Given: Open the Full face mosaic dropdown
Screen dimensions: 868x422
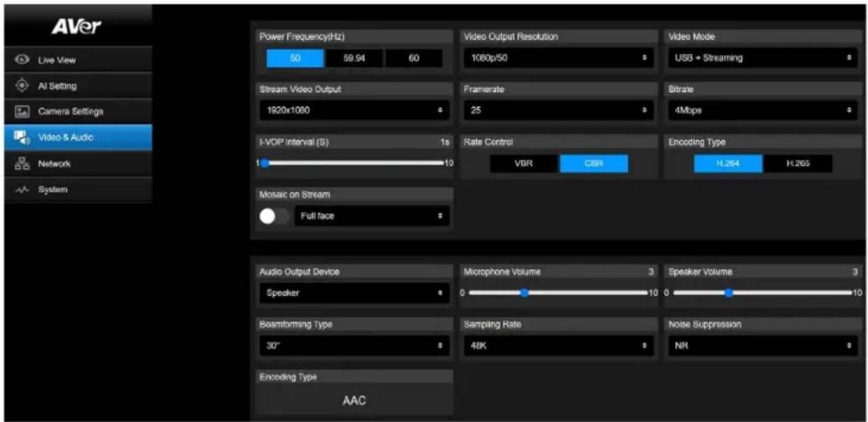Looking at the screenshot, I should tap(372, 216).
